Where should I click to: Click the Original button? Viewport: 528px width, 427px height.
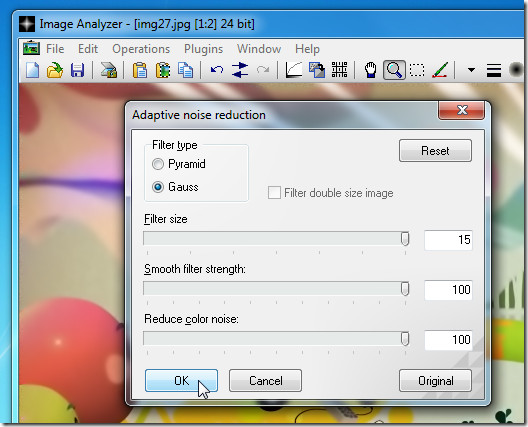click(x=435, y=381)
